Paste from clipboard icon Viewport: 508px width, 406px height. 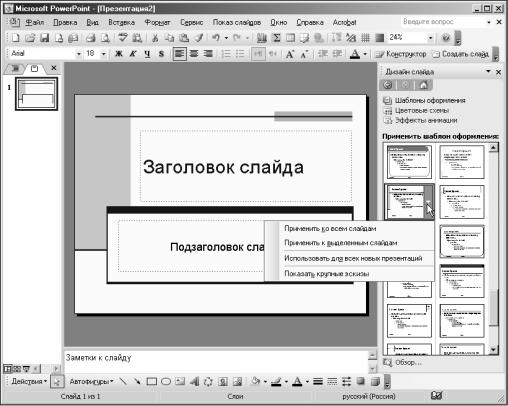click(184, 38)
